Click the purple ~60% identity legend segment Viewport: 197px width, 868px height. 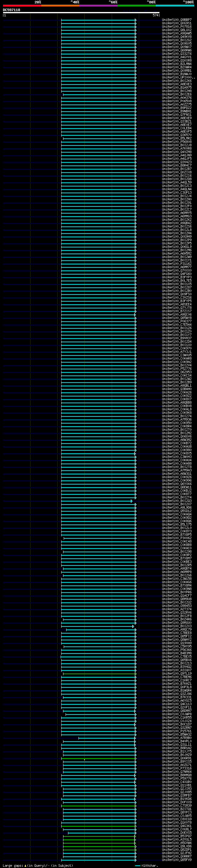(x=98, y=6)
